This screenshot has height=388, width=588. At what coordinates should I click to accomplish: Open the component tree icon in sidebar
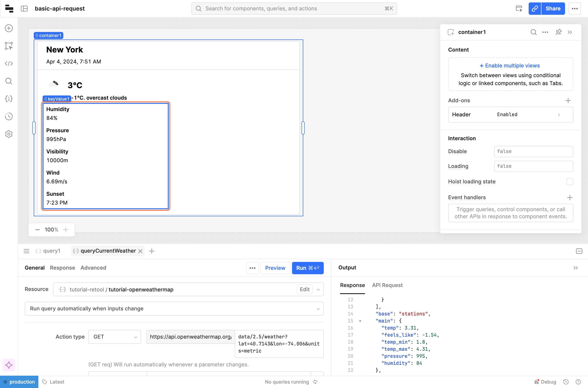tap(9, 46)
